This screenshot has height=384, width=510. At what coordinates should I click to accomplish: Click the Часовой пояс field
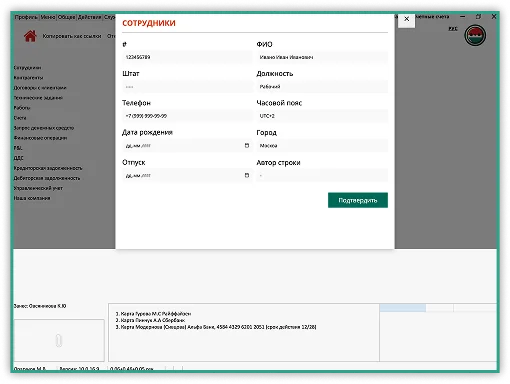click(x=322, y=116)
